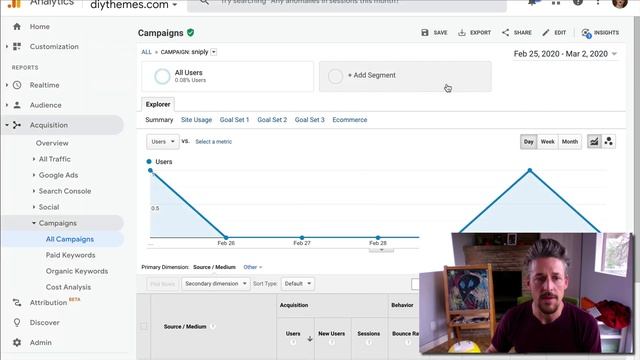
Task: Click Add Segment button
Action: coord(405,76)
